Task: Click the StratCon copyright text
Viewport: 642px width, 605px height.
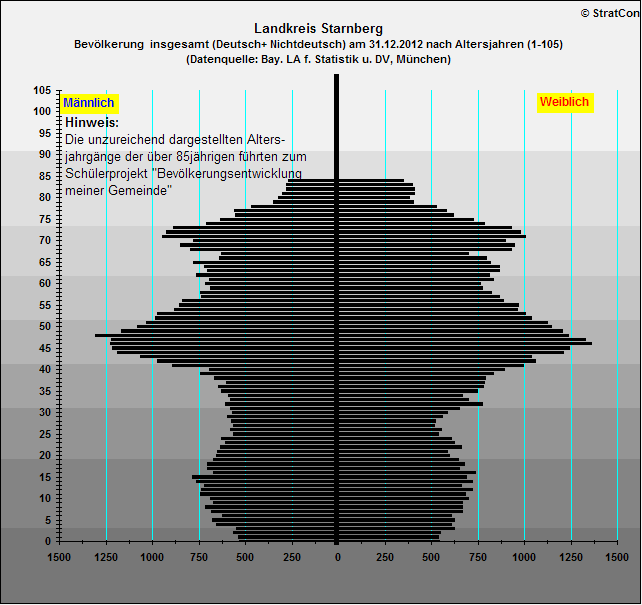Action: coord(610,12)
